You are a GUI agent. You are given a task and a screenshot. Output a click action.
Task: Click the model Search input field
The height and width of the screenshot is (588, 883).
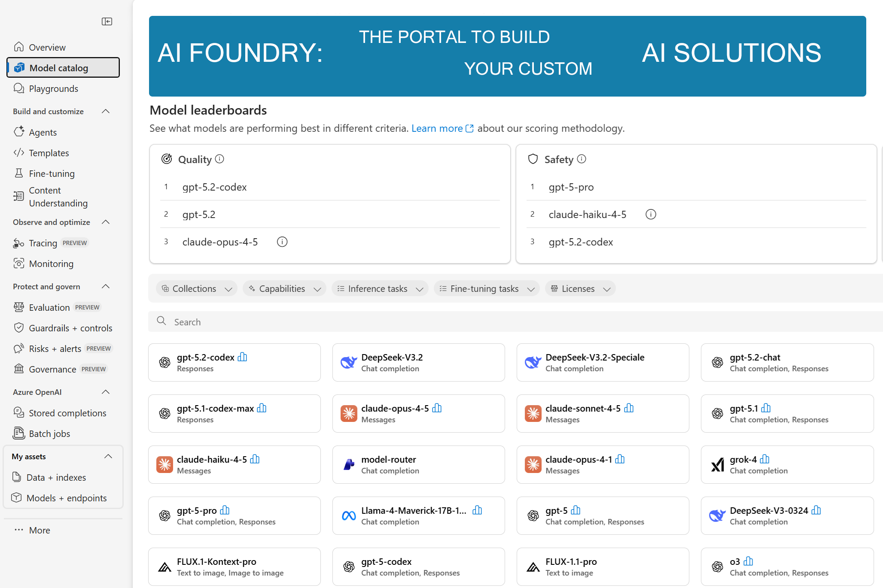coord(515,321)
